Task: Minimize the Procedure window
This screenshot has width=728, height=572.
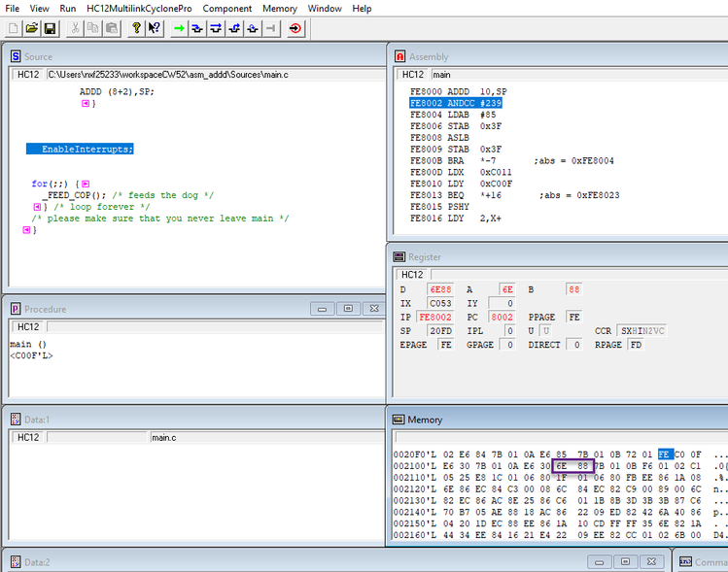Action: pos(324,309)
